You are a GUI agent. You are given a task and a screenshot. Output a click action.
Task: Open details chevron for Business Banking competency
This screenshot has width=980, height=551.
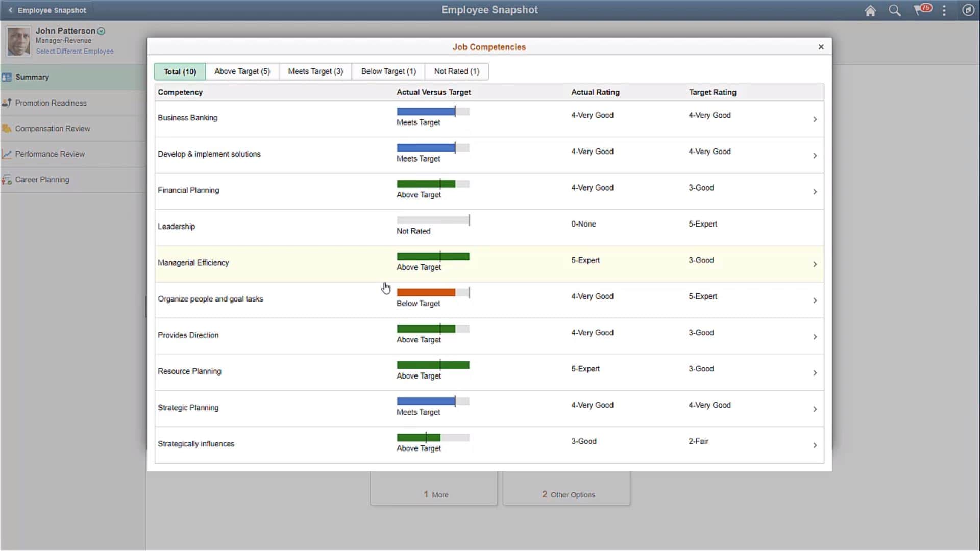[815, 119]
